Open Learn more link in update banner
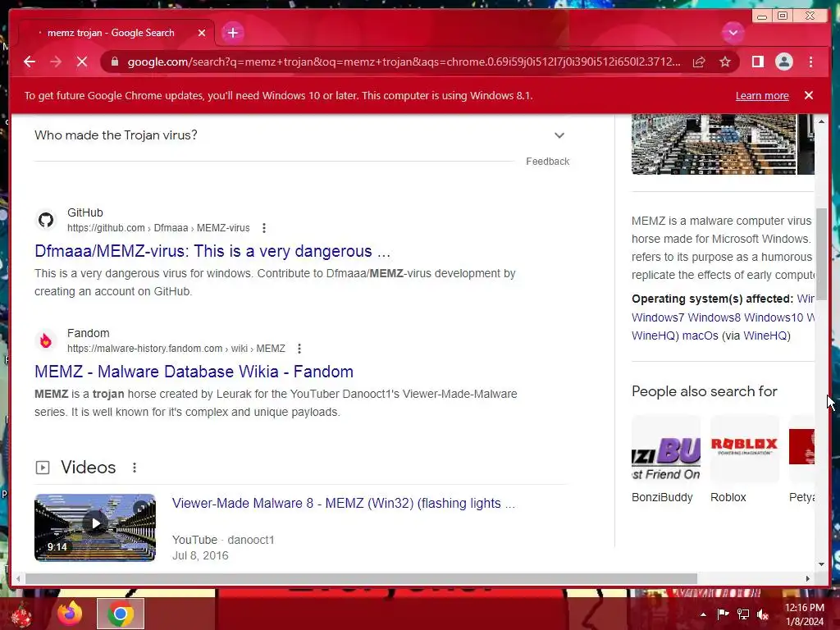This screenshot has height=630, width=840. click(x=762, y=95)
